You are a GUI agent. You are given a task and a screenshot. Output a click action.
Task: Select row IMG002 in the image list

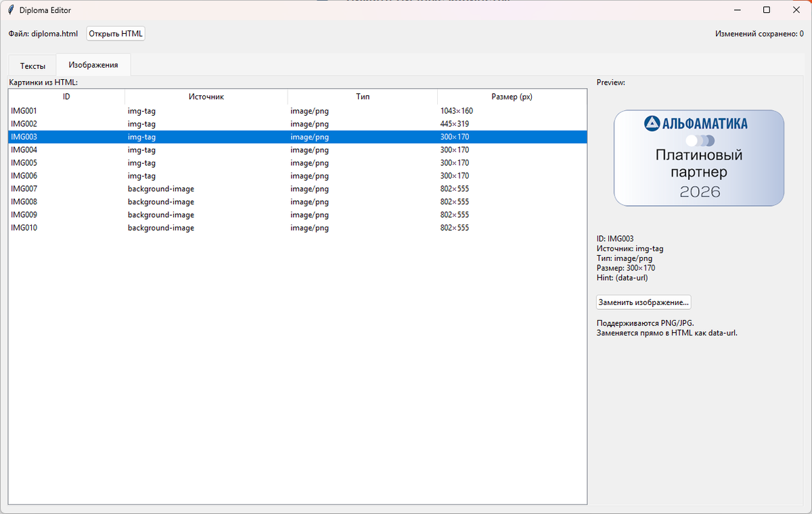click(x=298, y=124)
